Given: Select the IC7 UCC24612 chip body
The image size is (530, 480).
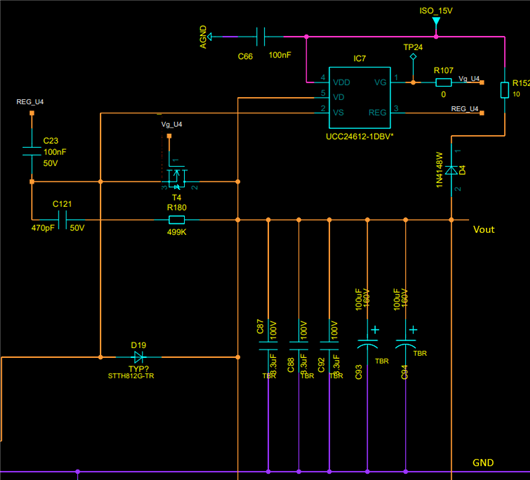Looking at the screenshot, I should pyautogui.click(x=360, y=98).
